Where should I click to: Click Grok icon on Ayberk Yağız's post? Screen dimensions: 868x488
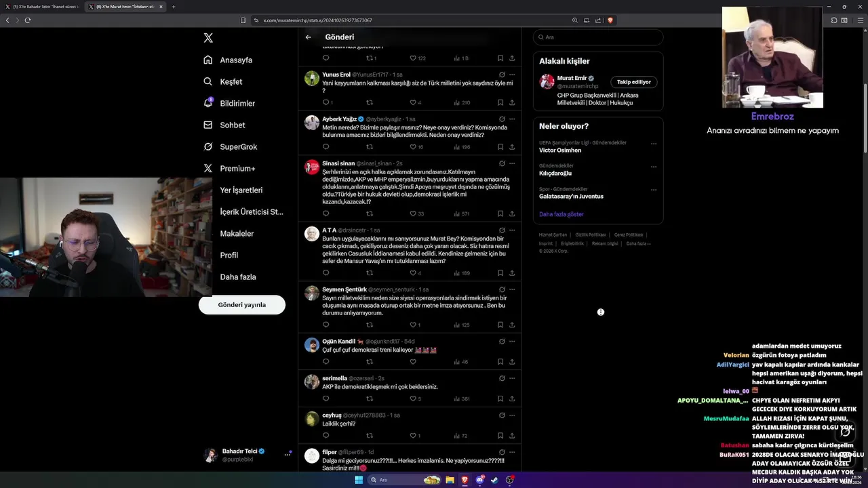(502, 119)
